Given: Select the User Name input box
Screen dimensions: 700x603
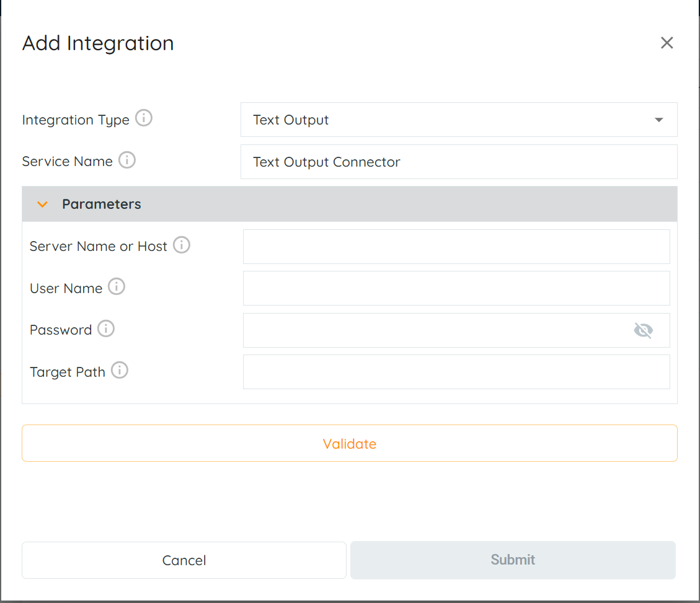Looking at the screenshot, I should tap(456, 288).
